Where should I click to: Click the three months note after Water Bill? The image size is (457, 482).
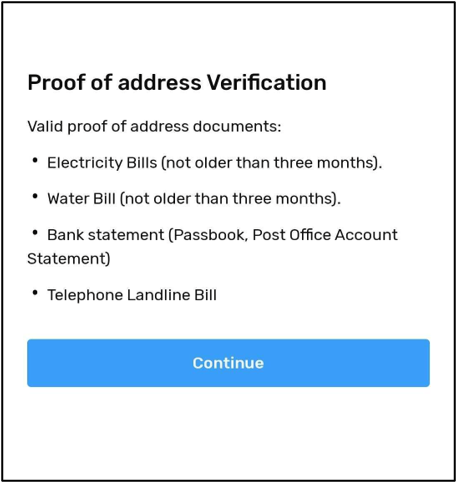[x=230, y=199]
